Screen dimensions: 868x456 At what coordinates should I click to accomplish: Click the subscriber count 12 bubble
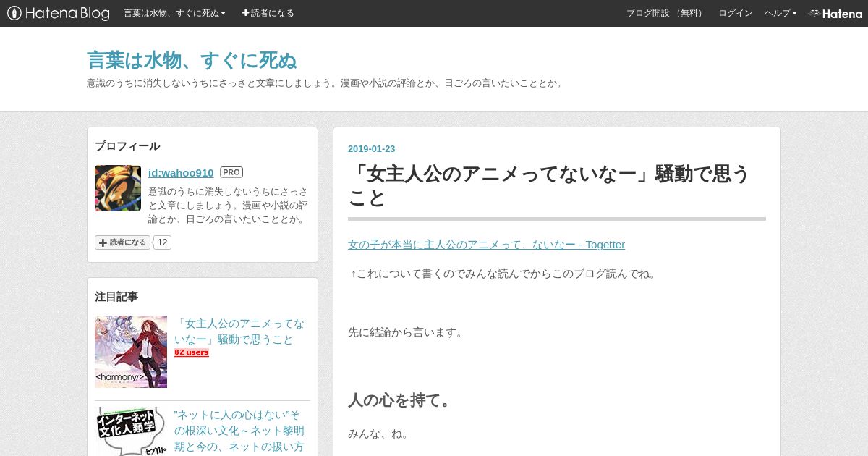tap(163, 242)
